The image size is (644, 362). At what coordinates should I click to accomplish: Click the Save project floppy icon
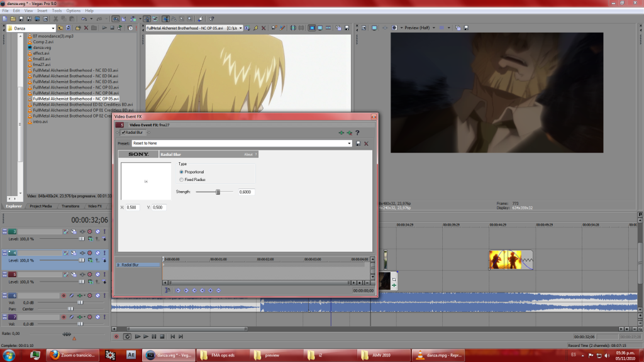pyautogui.click(x=21, y=19)
